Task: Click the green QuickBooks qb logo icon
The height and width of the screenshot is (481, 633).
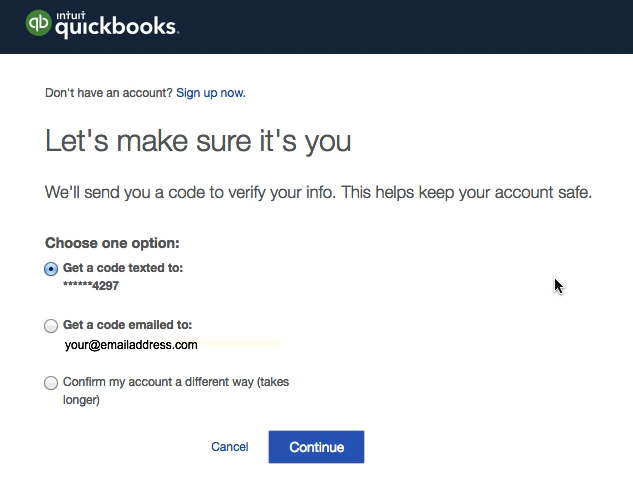Action: 39,23
